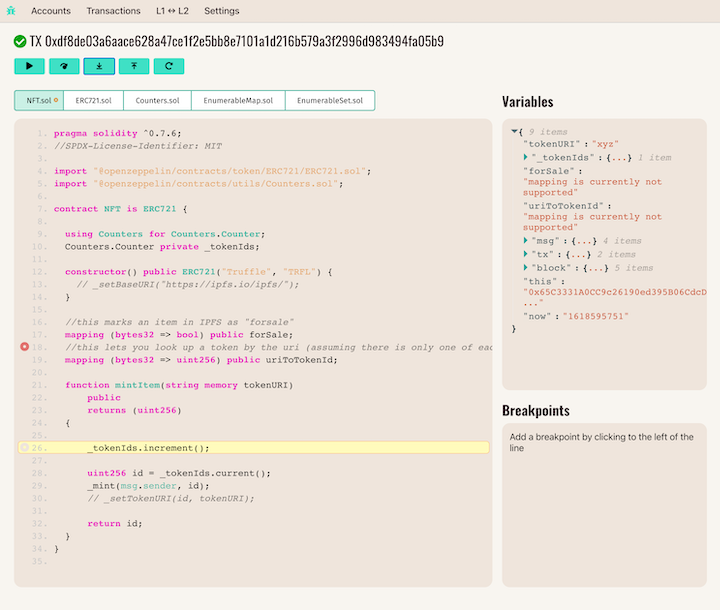This screenshot has height=610, width=720.
Task: Click the line number 32 gutter
Action: (39, 523)
